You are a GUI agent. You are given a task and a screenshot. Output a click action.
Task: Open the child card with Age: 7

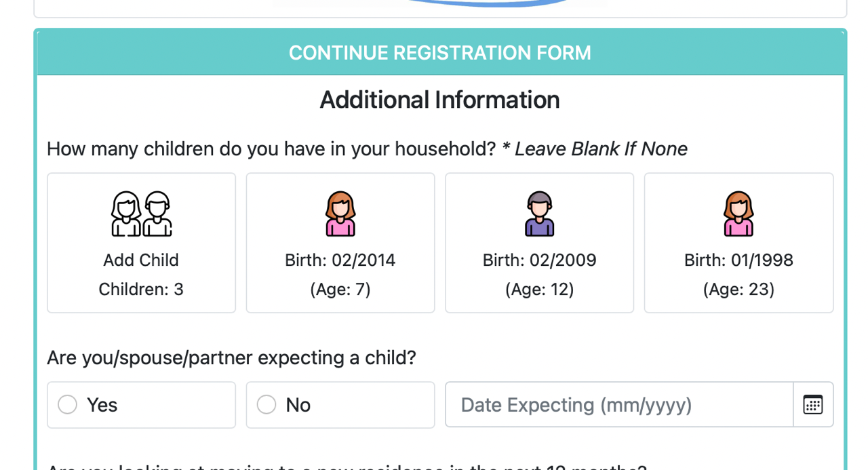pyautogui.click(x=340, y=243)
